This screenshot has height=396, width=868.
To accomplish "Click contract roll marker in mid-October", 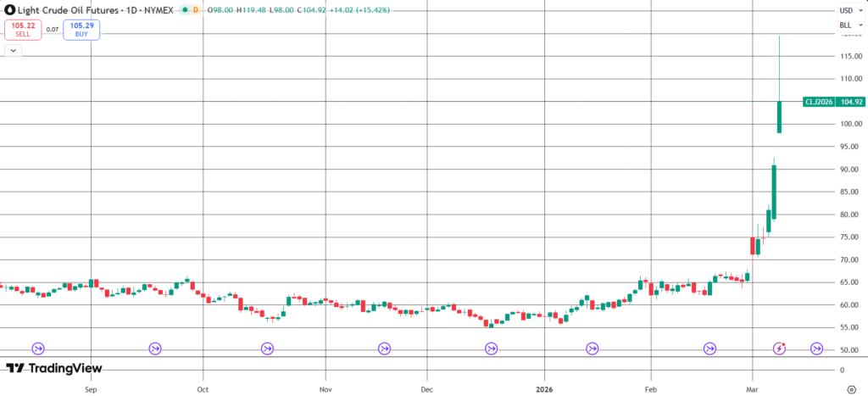I will (x=267, y=349).
